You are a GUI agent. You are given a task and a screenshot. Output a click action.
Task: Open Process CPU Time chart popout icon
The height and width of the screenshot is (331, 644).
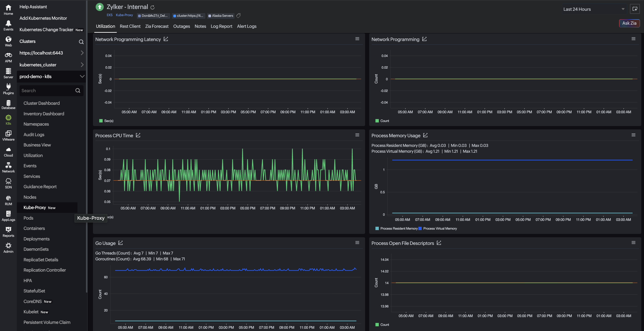(138, 135)
